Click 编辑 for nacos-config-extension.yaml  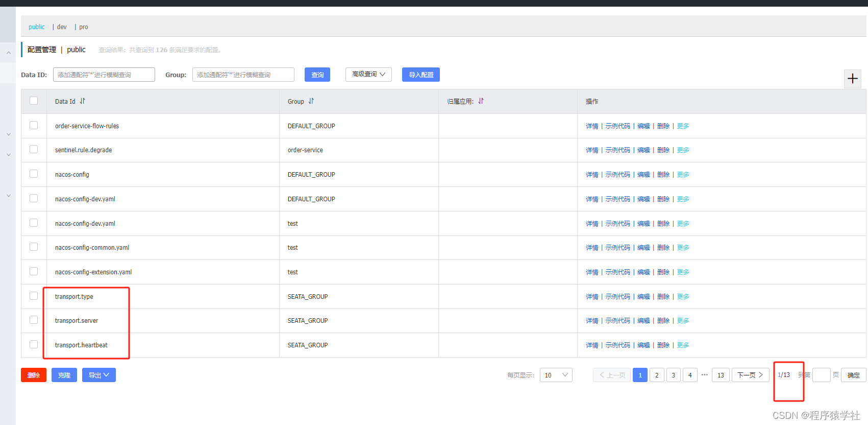(643, 272)
